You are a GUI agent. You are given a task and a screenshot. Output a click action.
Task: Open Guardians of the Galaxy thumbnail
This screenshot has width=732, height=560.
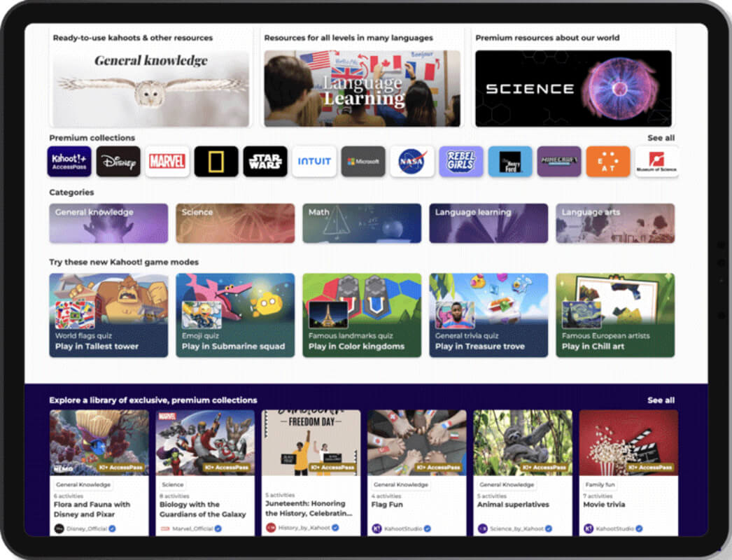click(205, 443)
